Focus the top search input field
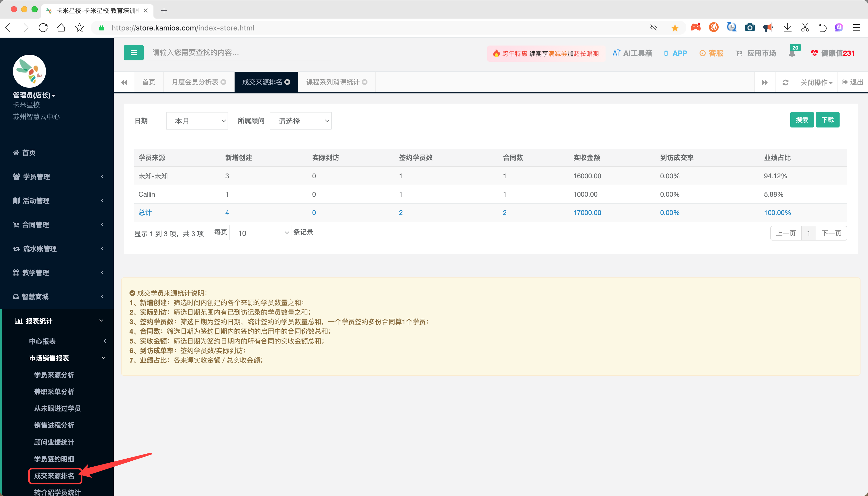 [x=239, y=52]
